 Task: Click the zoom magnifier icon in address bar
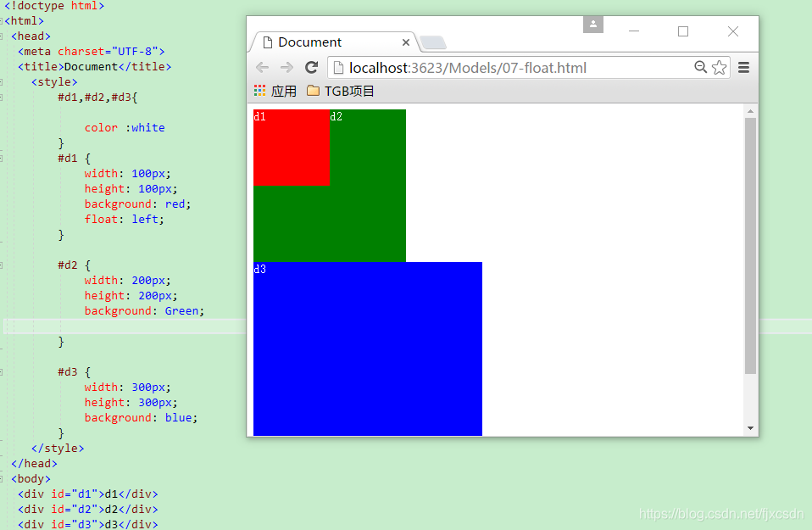[700, 67]
